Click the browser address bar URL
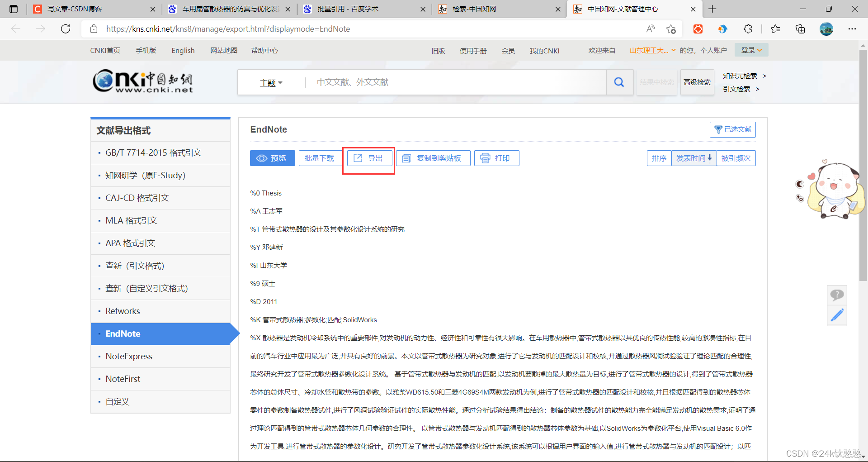 [x=228, y=29]
